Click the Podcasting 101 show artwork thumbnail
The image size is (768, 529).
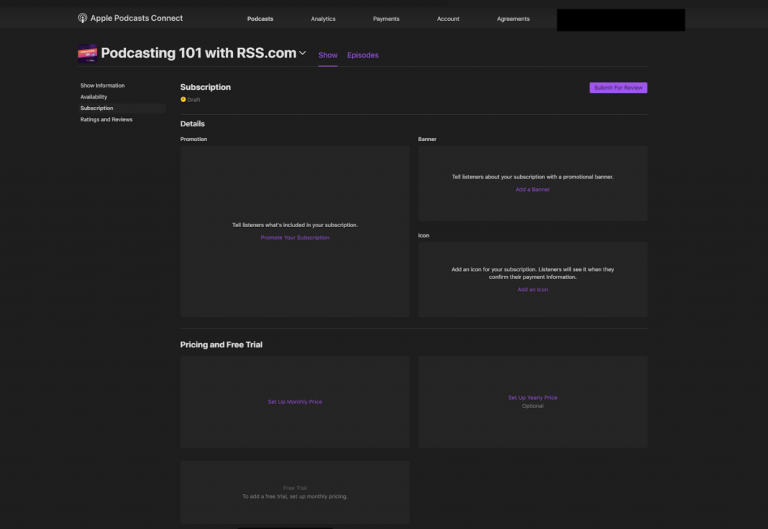(88, 54)
